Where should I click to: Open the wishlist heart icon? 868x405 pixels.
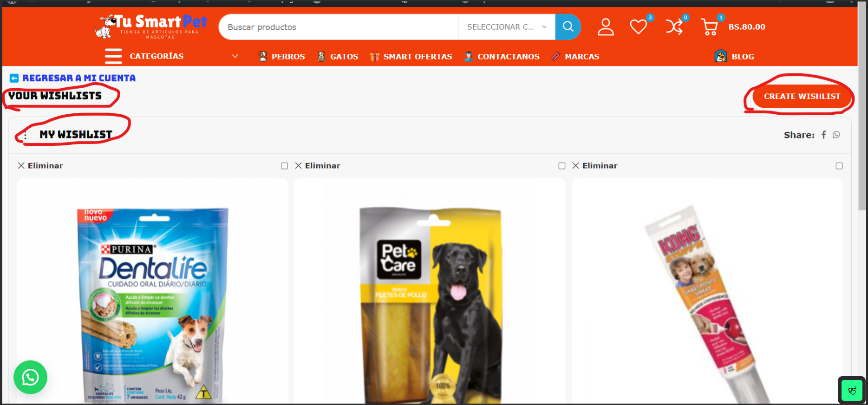tap(639, 27)
